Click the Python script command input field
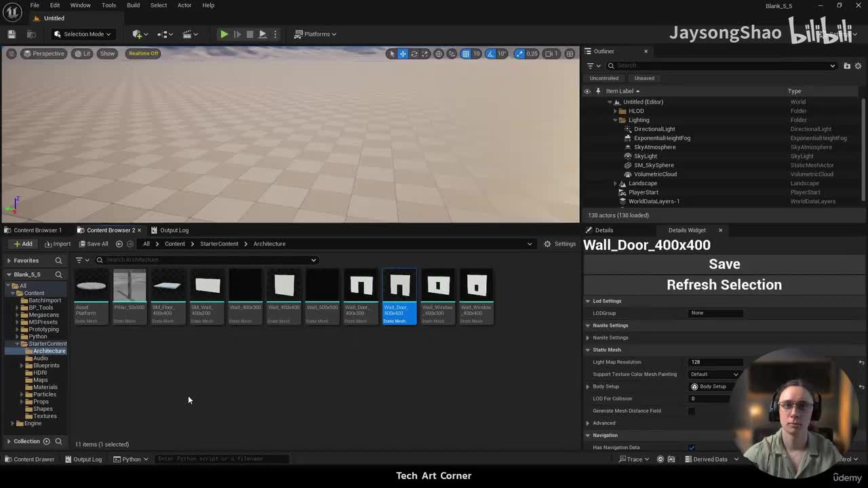The width and height of the screenshot is (868, 488). [x=222, y=459]
